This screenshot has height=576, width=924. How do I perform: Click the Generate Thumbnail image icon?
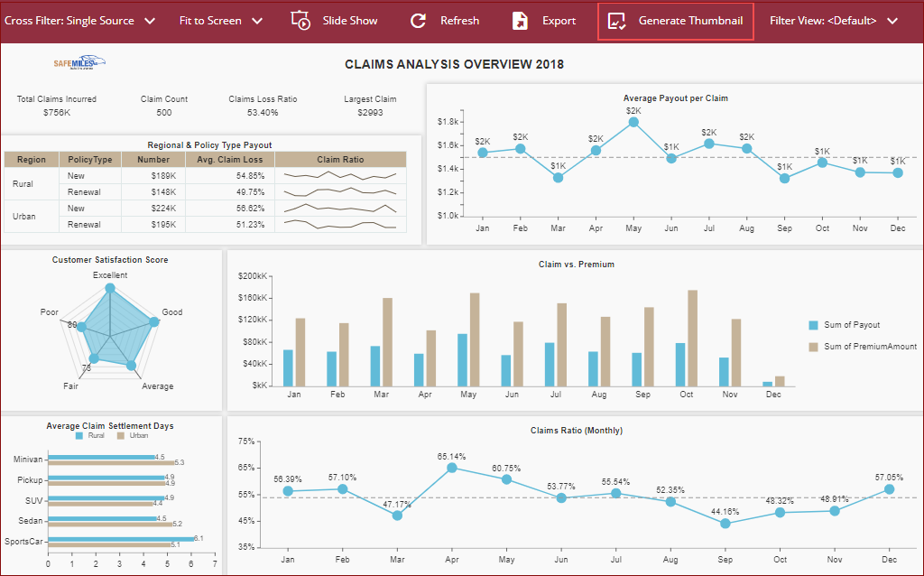pos(617,21)
